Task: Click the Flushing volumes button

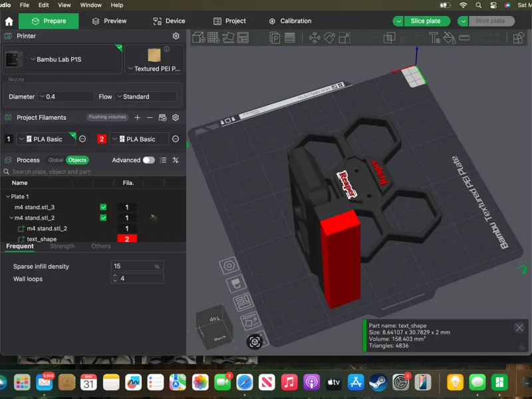Action: [107, 117]
